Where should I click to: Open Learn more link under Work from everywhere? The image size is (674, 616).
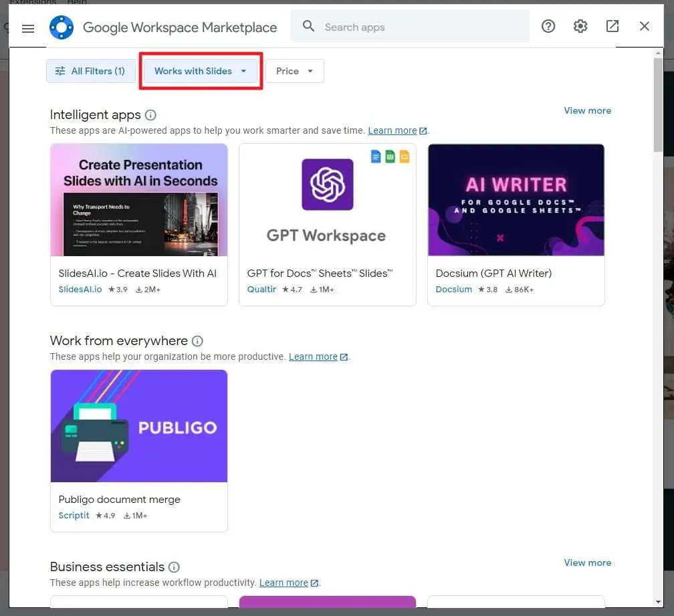coord(313,356)
